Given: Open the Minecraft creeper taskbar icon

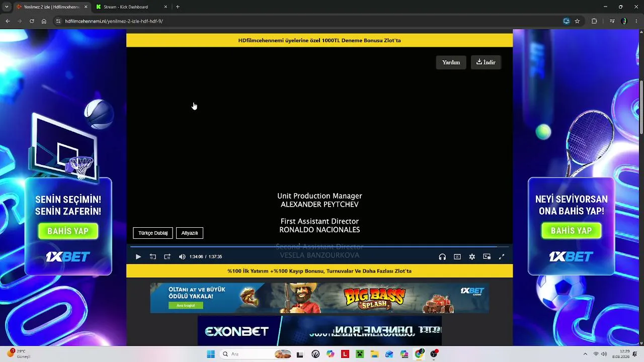Looking at the screenshot, I should tap(360, 354).
